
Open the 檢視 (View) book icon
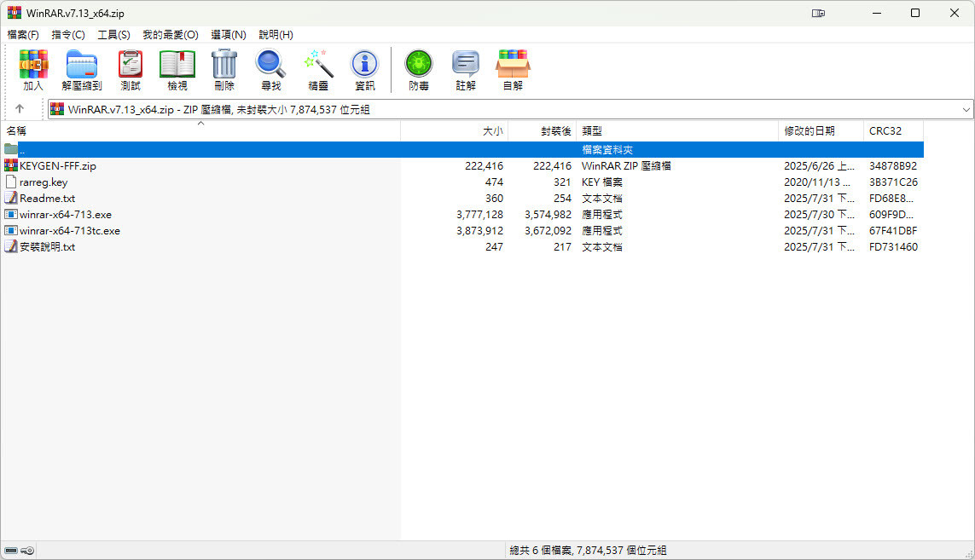177,69
